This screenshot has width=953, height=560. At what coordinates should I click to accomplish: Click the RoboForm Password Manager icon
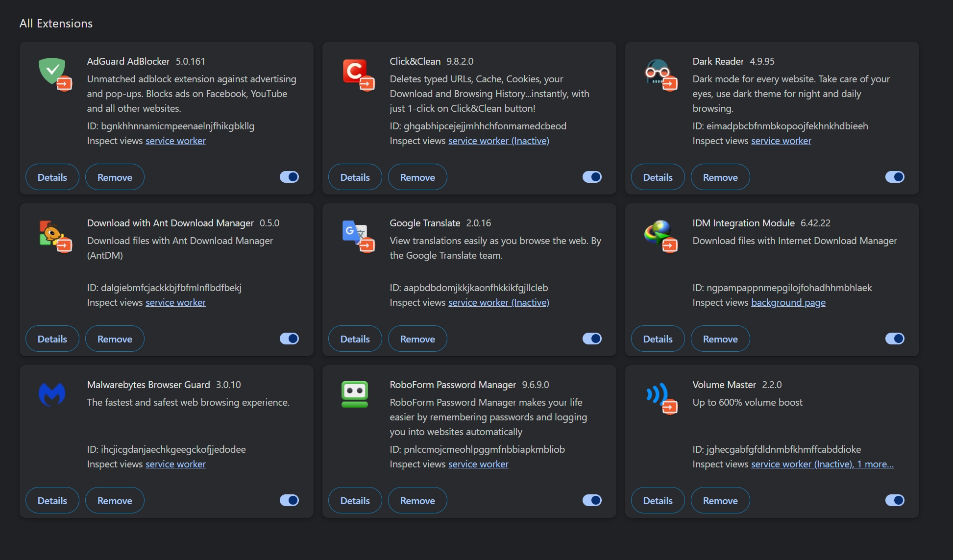355,394
